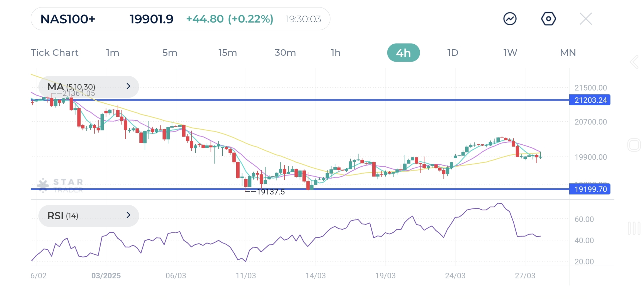Close the chart with X icon
This screenshot has height=299, width=644.
click(x=585, y=19)
